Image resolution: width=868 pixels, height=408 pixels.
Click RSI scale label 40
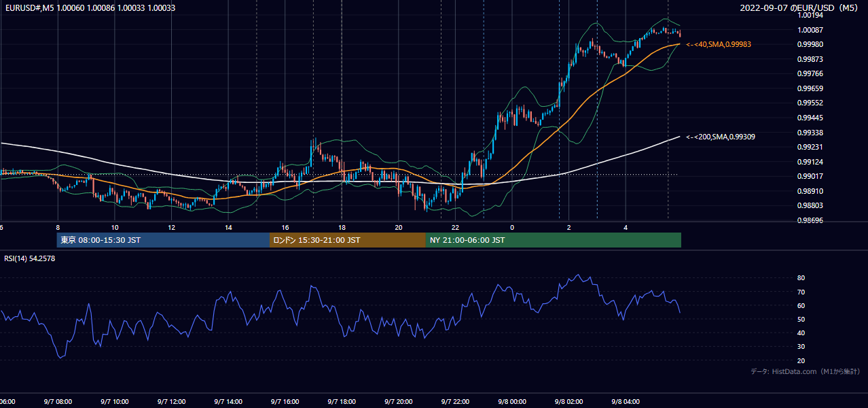coord(801,333)
